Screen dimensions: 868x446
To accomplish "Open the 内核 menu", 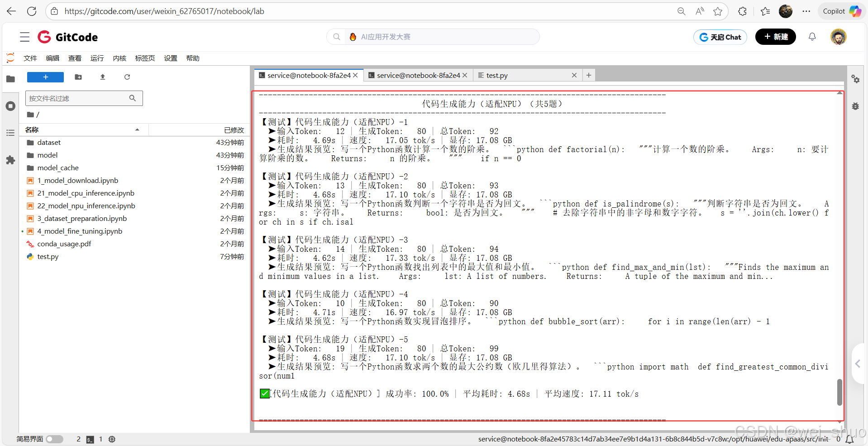I will pos(119,58).
